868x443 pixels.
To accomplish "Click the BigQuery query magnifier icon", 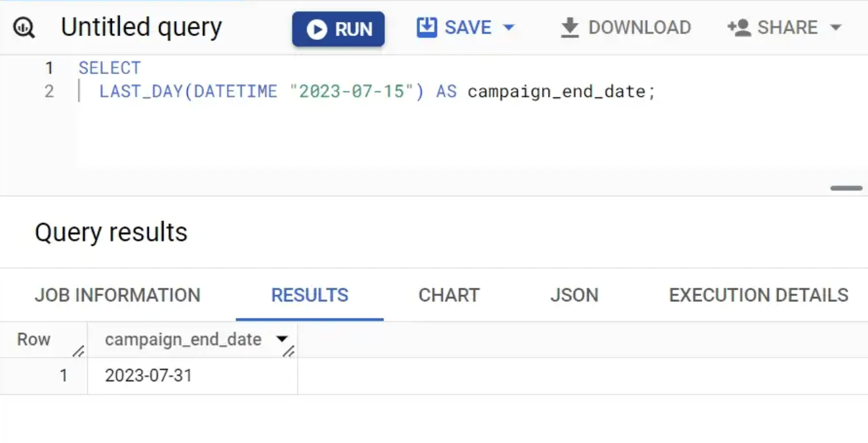I will (24, 28).
